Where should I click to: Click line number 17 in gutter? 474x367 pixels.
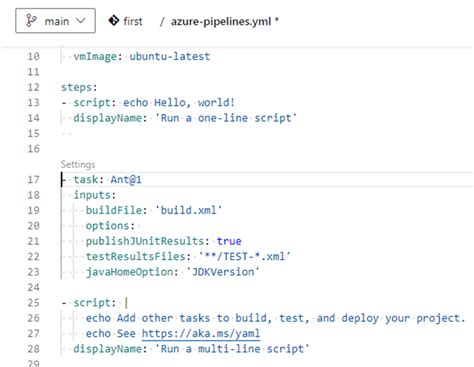click(x=33, y=180)
